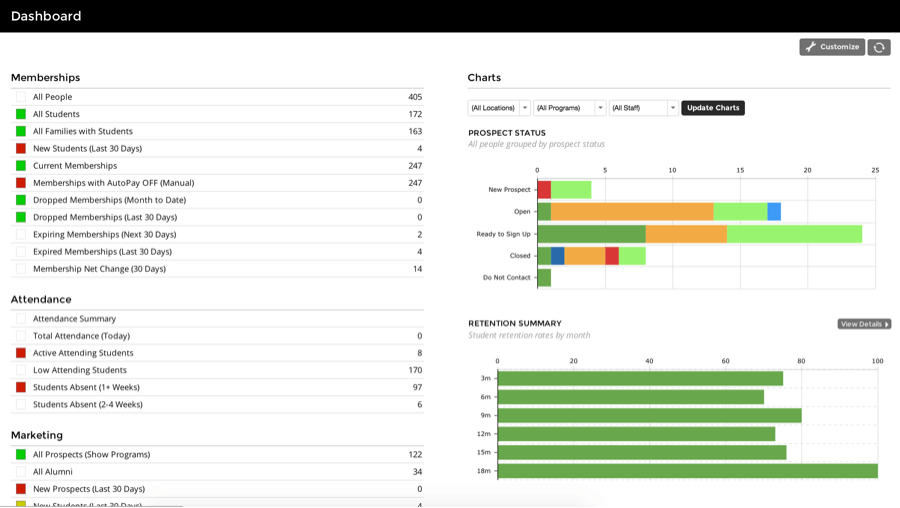This screenshot has height=508, width=900.
Task: Click red square for Memberships with AutoPay OFF
Action: coord(21,183)
